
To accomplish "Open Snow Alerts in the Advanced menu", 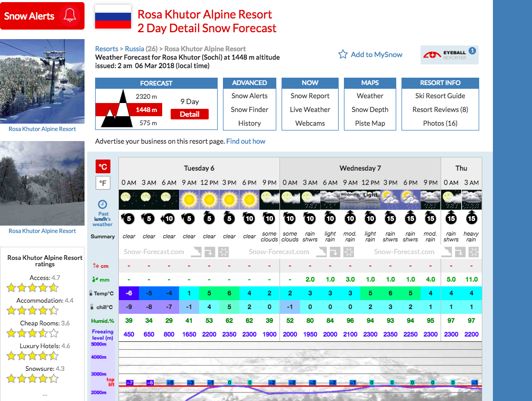I will coord(249,96).
